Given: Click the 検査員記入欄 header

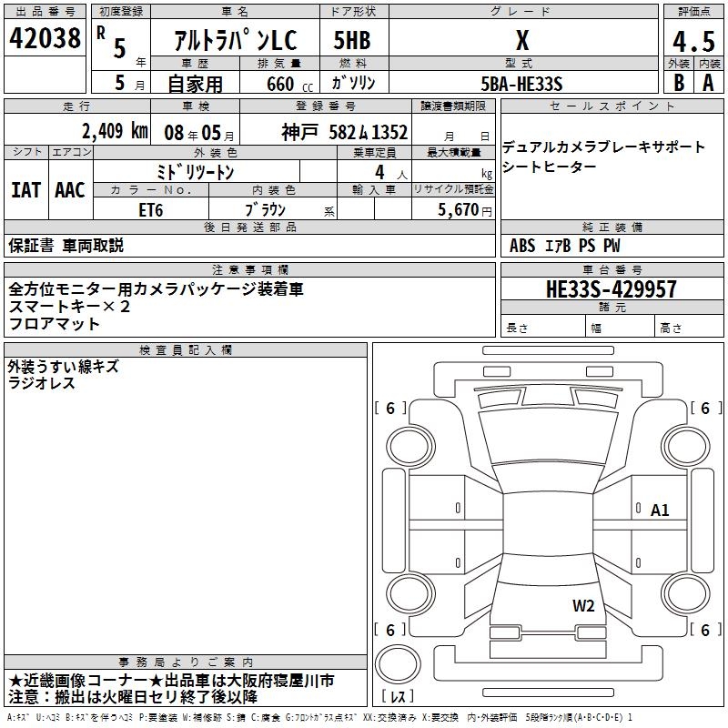Looking at the screenshot, I should pos(186,350).
